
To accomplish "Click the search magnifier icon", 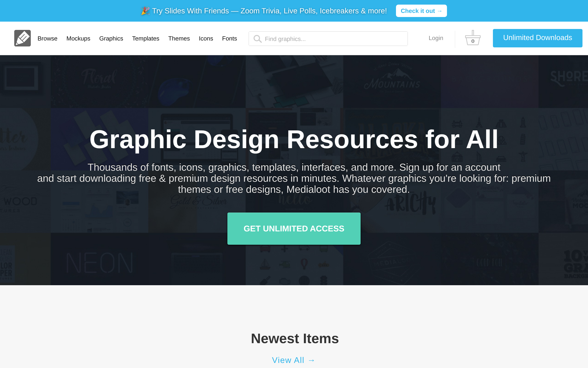I will pos(257,39).
